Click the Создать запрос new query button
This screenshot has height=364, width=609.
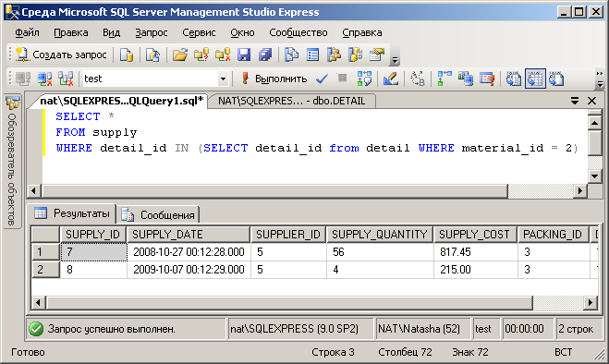click(61, 55)
